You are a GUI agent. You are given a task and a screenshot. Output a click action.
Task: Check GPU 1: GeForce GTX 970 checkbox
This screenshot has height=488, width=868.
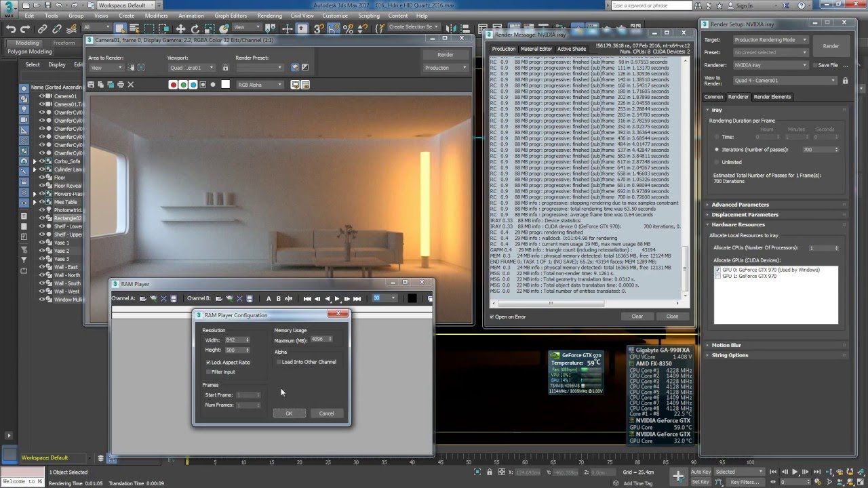pos(718,277)
